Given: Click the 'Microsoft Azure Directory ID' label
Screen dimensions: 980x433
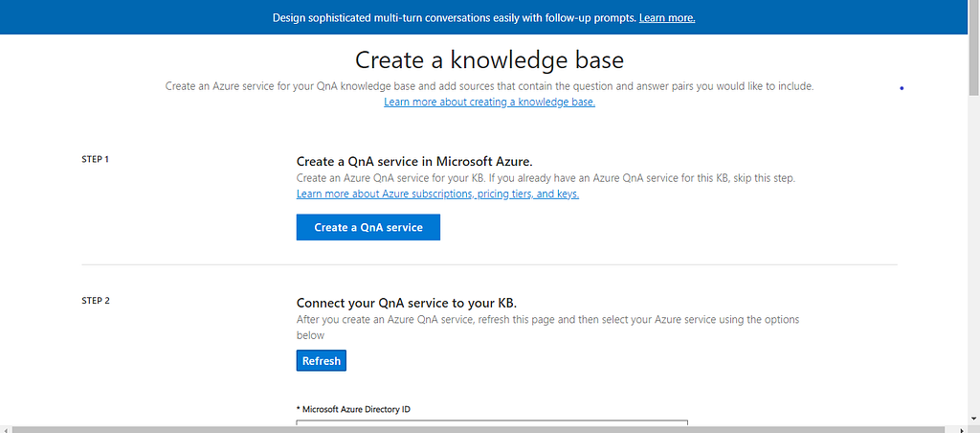Looking at the screenshot, I should [x=354, y=409].
